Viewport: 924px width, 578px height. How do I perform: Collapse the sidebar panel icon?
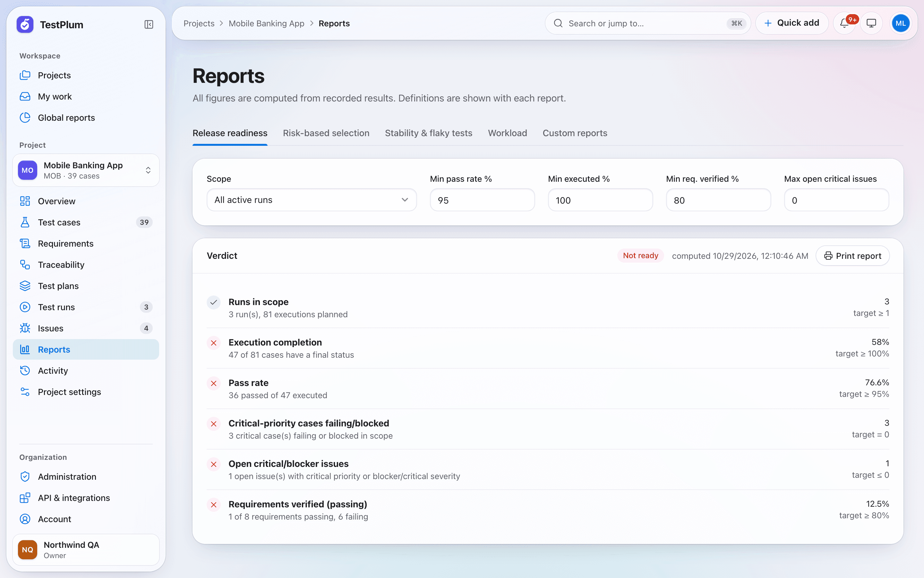point(149,25)
